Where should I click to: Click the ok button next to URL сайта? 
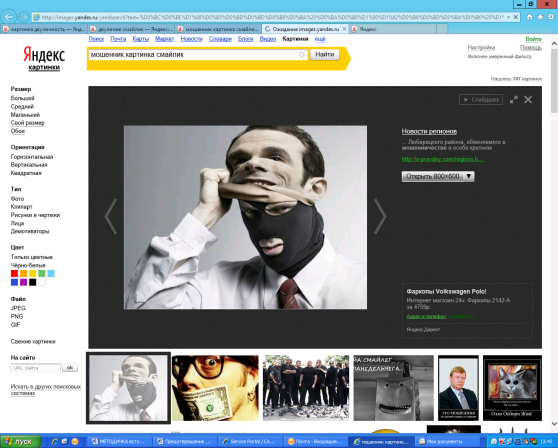click(x=70, y=368)
